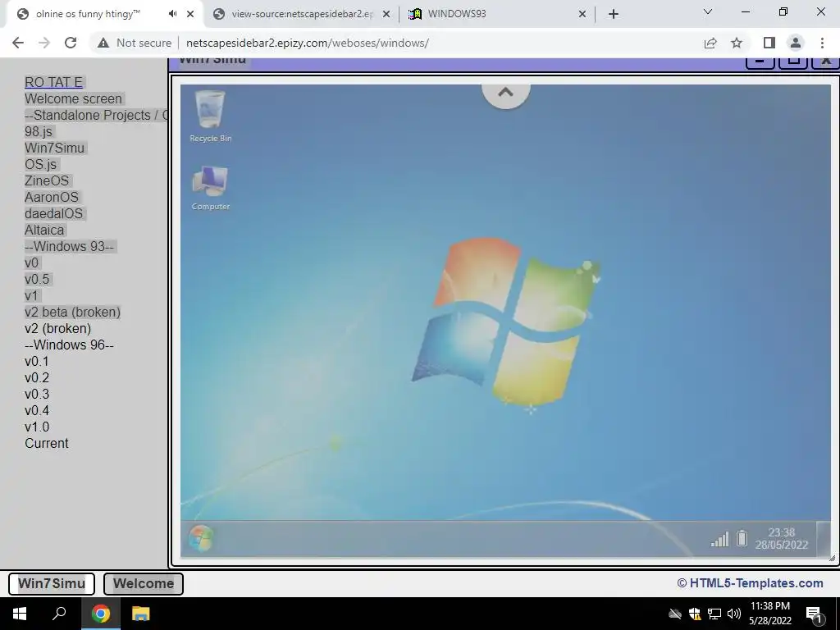This screenshot has height=630, width=840.
Task: Click the address bar URL
Action: coord(308,43)
